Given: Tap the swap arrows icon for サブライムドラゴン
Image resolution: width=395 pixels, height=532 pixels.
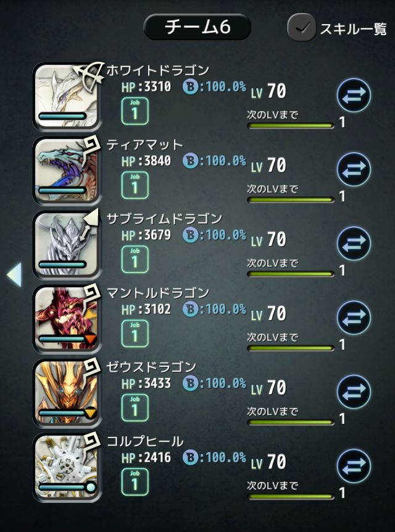Looking at the screenshot, I should [354, 243].
